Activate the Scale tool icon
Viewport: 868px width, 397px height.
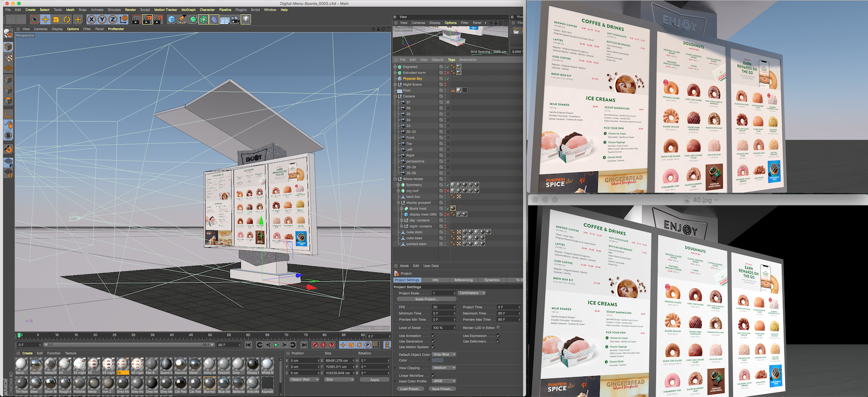[x=56, y=19]
